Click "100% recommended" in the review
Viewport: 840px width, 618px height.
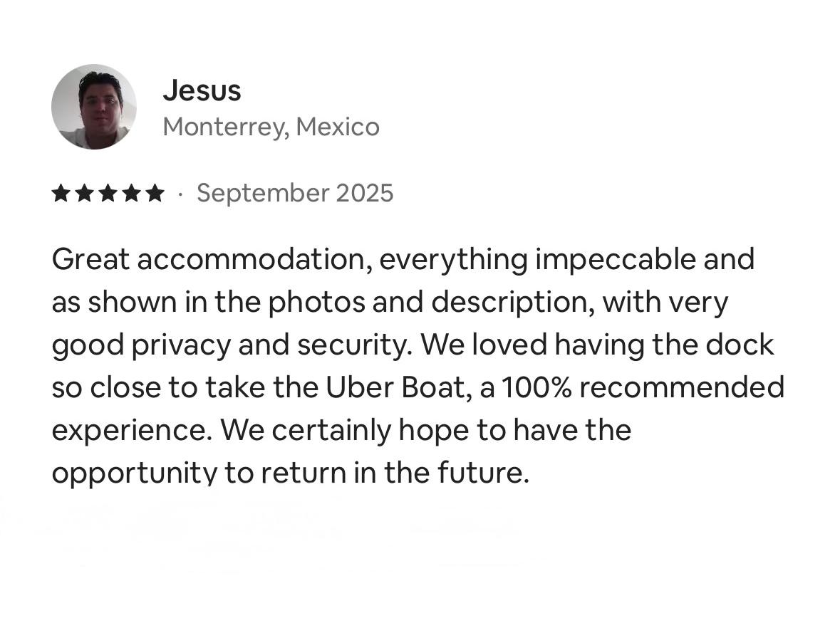click(643, 388)
